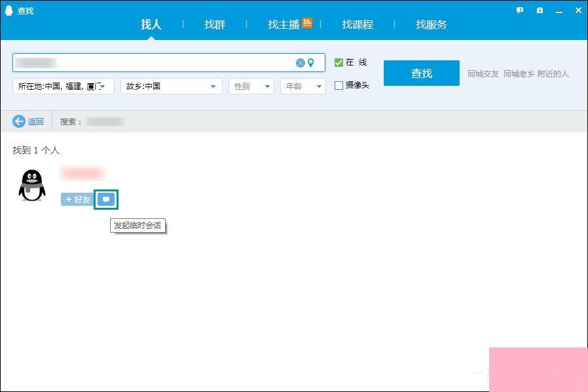Open the feedback icon in title bar
Image resolution: width=588 pixels, height=392 pixels.
519,10
